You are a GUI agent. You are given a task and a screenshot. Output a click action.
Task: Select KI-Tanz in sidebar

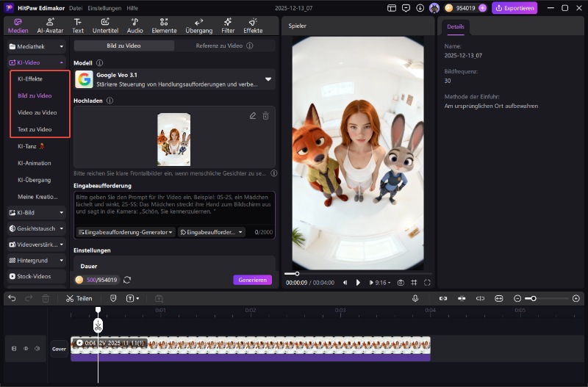tap(31, 146)
